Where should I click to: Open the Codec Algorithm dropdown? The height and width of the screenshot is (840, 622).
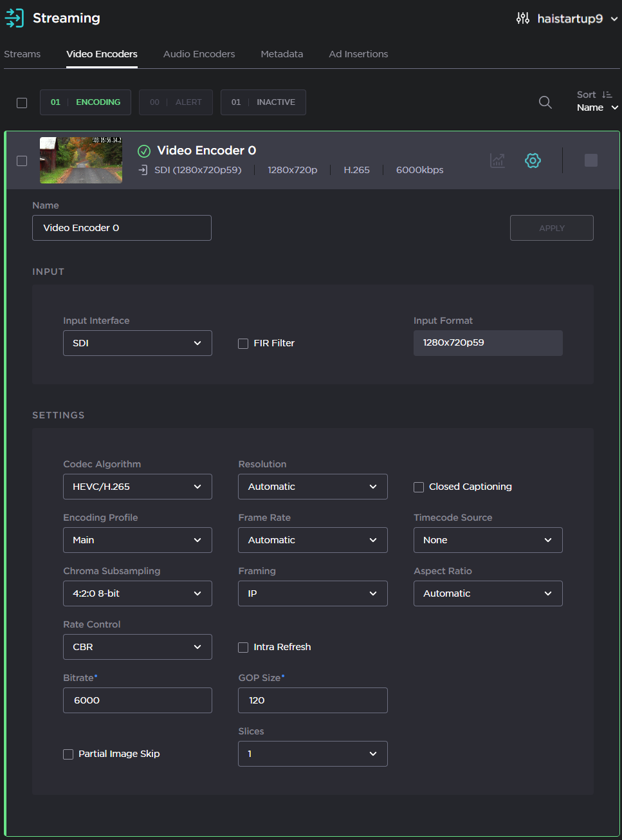[x=137, y=487]
